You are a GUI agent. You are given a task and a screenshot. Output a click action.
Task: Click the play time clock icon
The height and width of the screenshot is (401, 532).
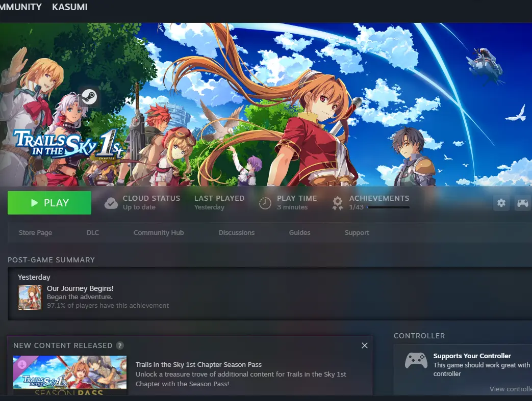pos(265,203)
